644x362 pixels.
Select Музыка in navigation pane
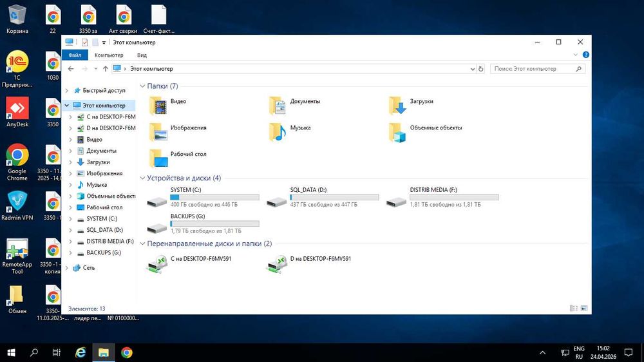coord(97,184)
